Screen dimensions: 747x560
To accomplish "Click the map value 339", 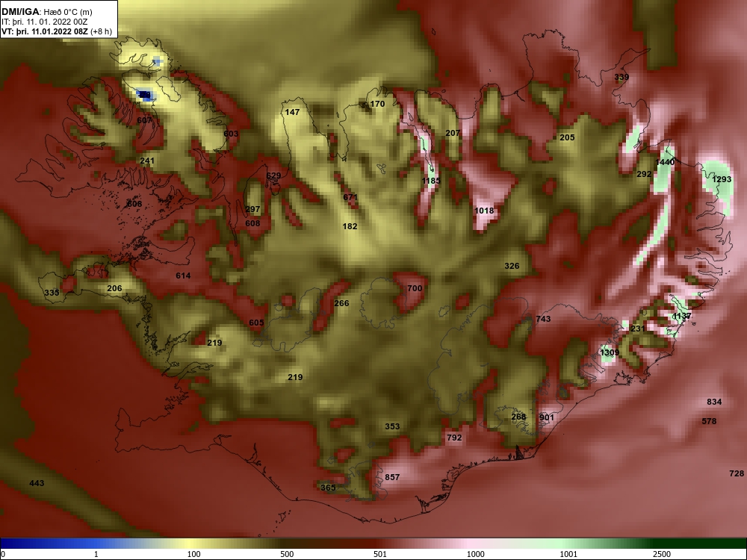I will 622,77.
